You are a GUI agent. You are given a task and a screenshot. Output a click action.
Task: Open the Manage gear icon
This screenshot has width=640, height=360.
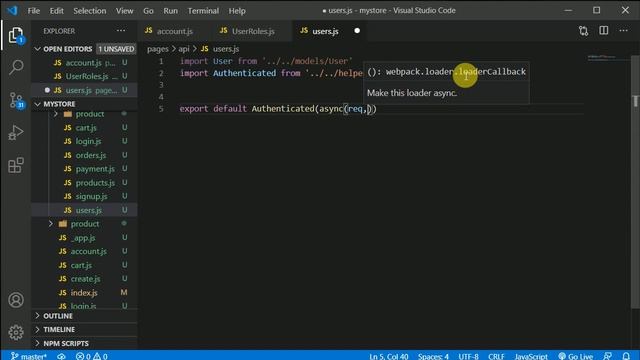point(16,332)
